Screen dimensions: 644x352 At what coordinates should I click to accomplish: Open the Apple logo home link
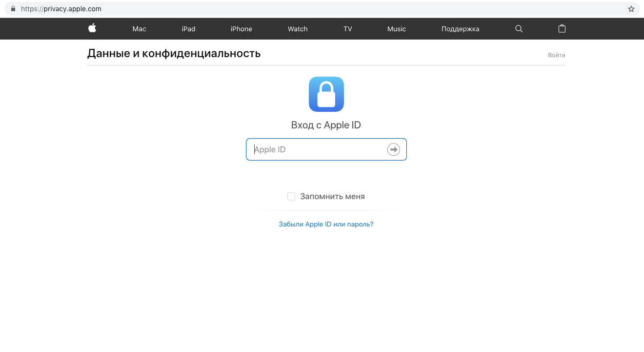92,28
